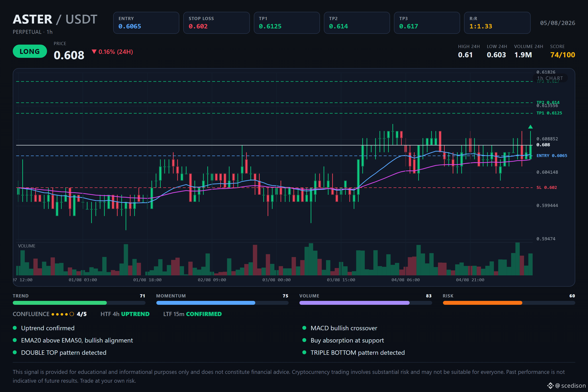Click the purple VOLUME score bar
Screen dimensions: 588x392
355,303
